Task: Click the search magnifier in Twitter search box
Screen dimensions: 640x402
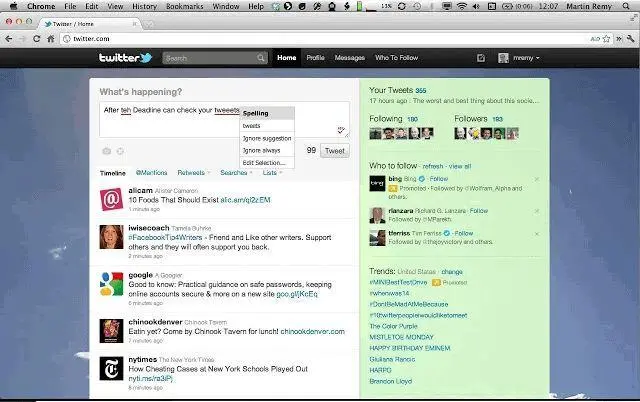Action: (x=261, y=58)
